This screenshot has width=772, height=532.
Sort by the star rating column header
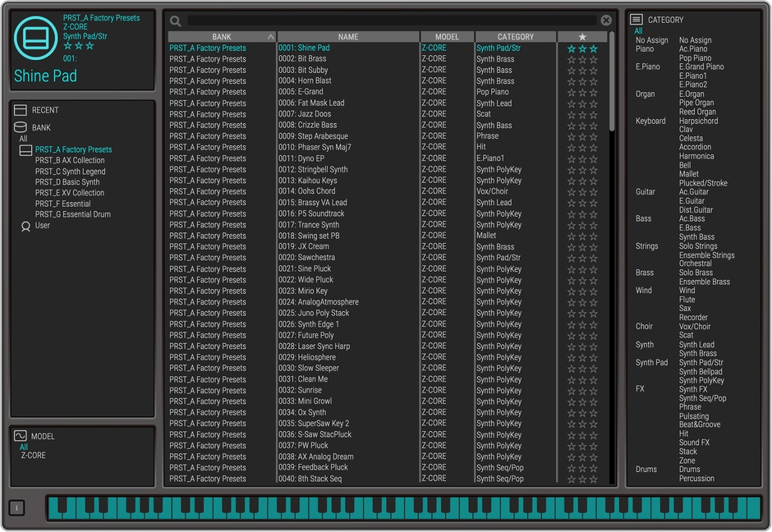click(x=582, y=37)
